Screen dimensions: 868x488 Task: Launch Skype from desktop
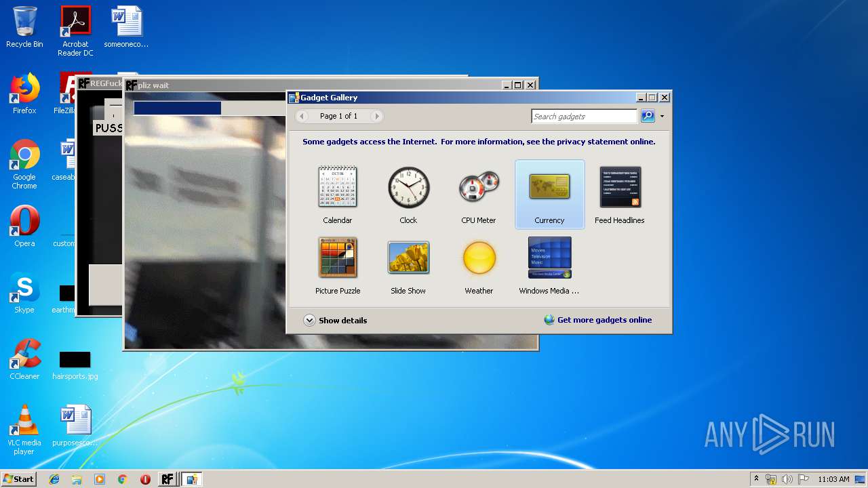click(x=24, y=293)
